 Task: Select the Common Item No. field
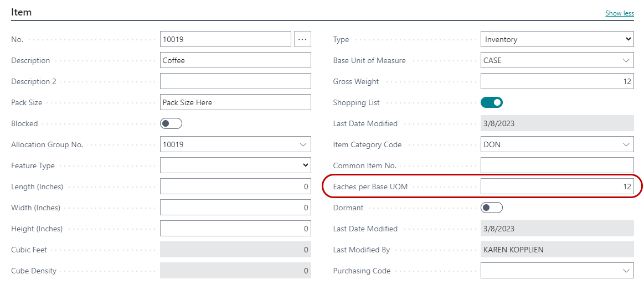pyautogui.click(x=557, y=165)
